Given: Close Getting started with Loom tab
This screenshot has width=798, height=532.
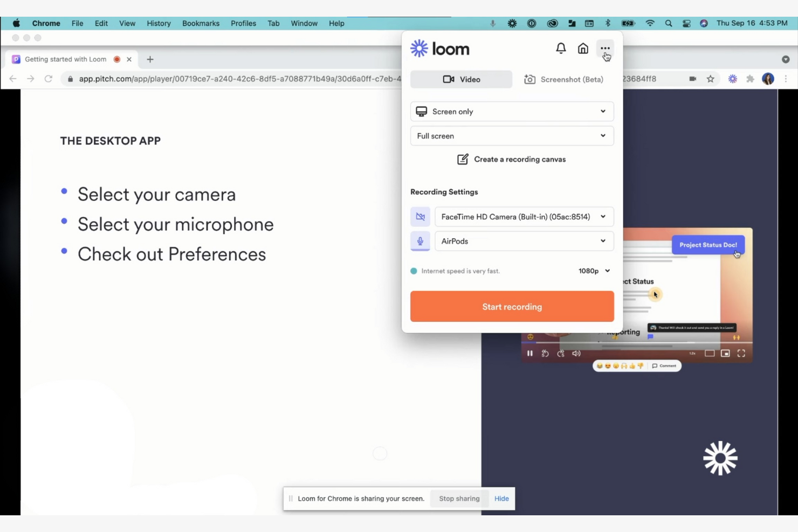Looking at the screenshot, I should point(129,59).
